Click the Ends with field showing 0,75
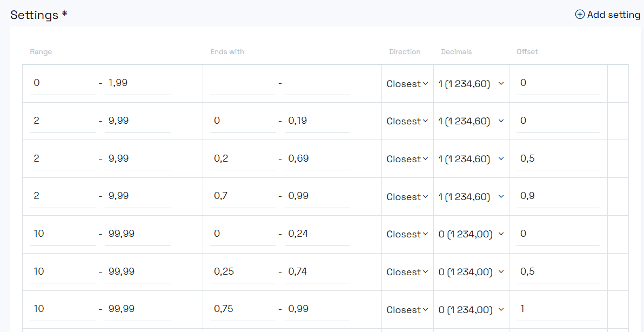The width and height of the screenshot is (644, 332). point(243,309)
